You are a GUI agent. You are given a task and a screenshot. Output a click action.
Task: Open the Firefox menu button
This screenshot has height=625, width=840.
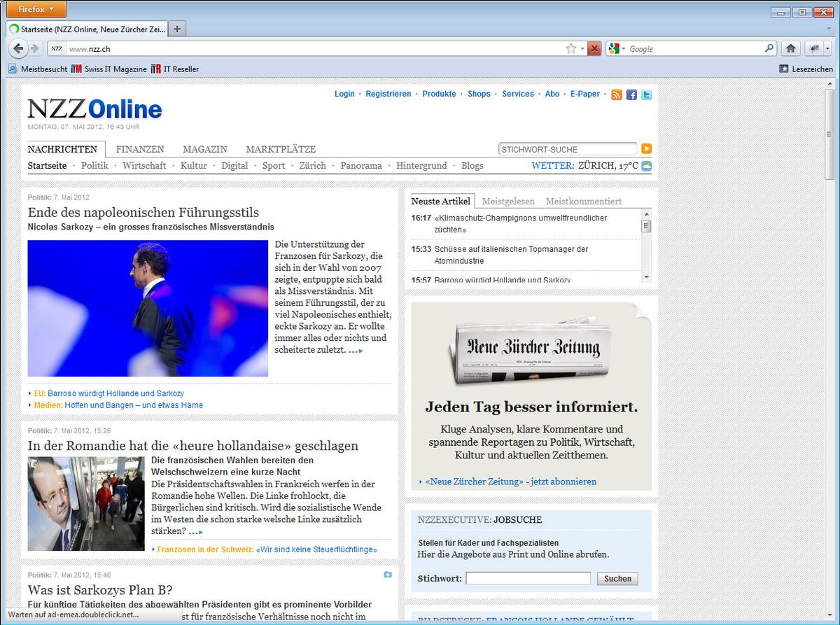point(36,9)
